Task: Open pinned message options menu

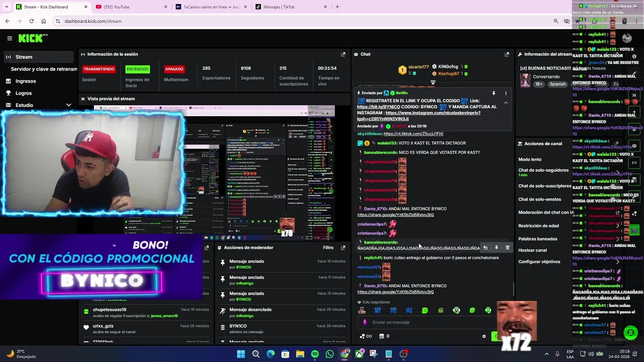Action: click(506, 93)
